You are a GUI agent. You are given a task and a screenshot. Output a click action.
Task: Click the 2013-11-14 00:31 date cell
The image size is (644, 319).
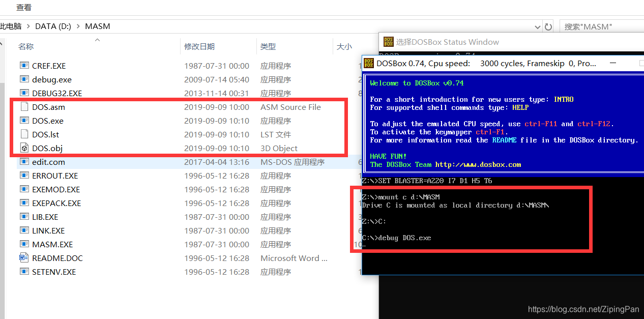click(x=217, y=93)
